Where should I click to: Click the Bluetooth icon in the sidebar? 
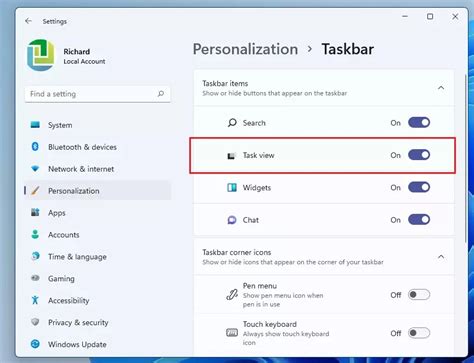[x=35, y=147]
